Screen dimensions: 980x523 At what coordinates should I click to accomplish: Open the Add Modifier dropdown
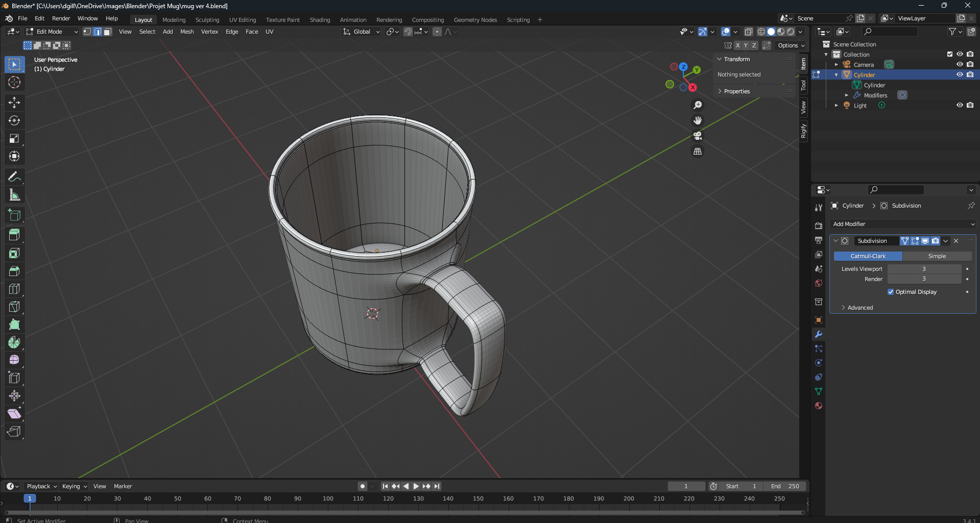(x=903, y=224)
